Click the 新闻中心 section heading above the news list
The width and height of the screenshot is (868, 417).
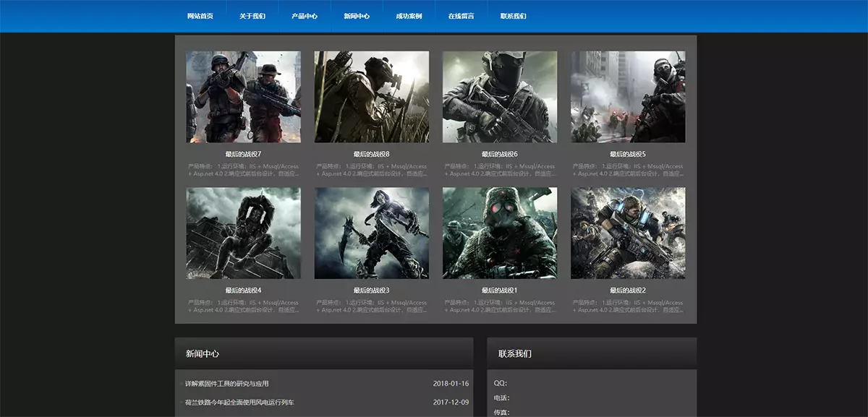(203, 354)
